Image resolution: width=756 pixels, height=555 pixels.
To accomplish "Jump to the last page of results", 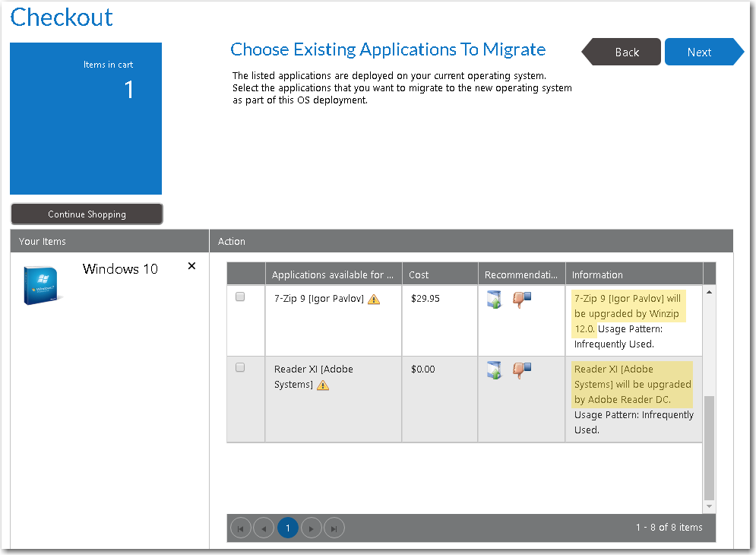I will click(x=334, y=528).
